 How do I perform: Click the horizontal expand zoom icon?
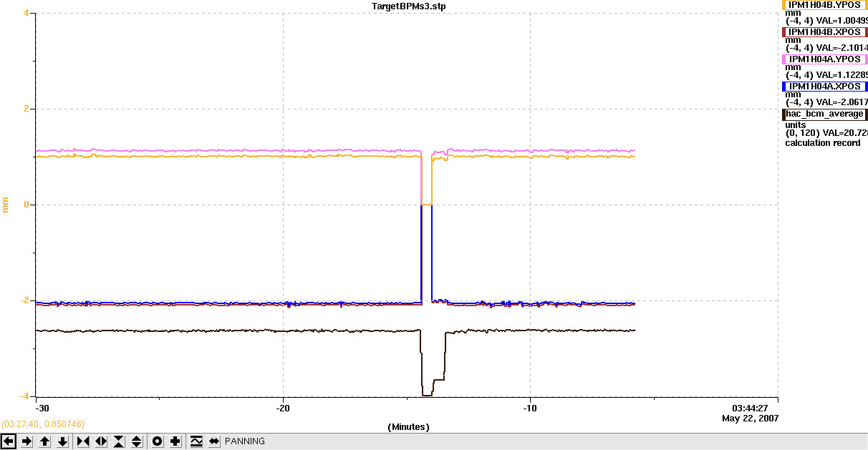coord(101,441)
